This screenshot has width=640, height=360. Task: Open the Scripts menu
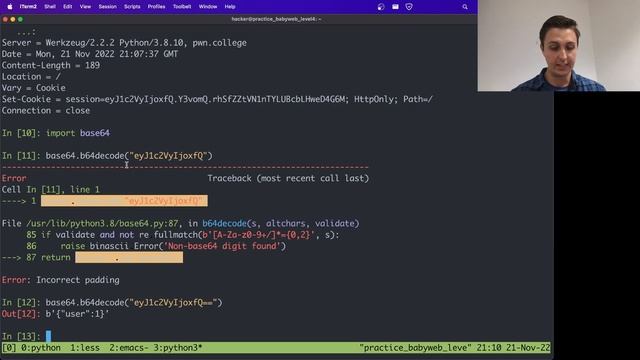coord(132,7)
